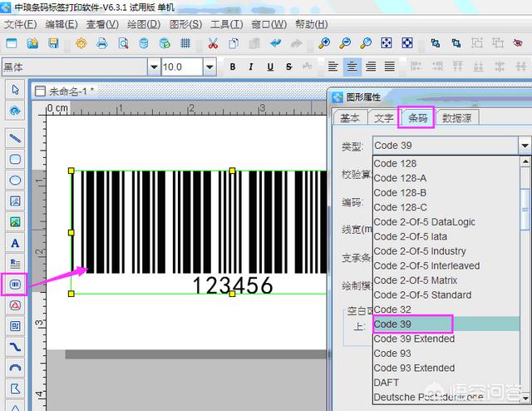Save the label with the floppy icon
Viewport: 532px width, 411px height.
click(53, 43)
